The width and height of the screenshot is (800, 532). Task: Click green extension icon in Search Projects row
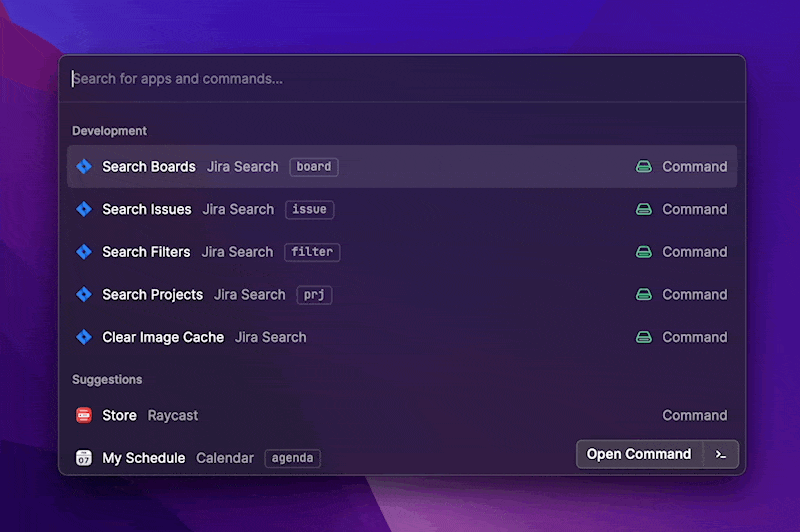[643, 294]
